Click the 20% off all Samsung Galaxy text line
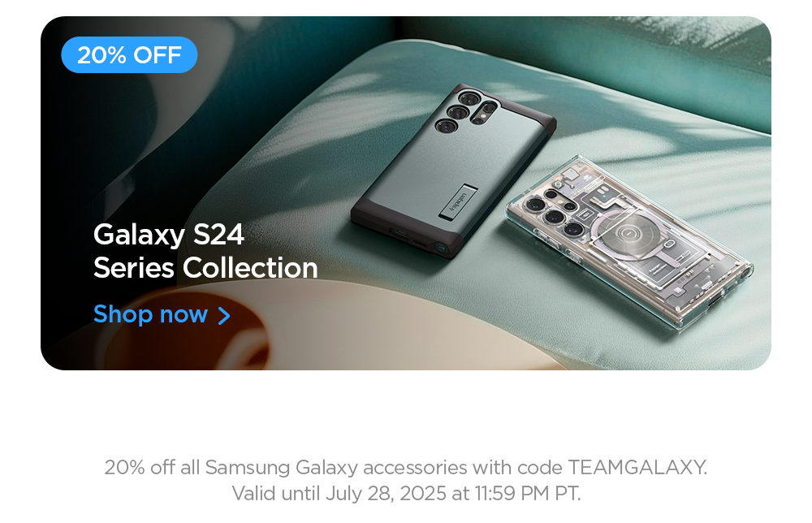 (405, 467)
